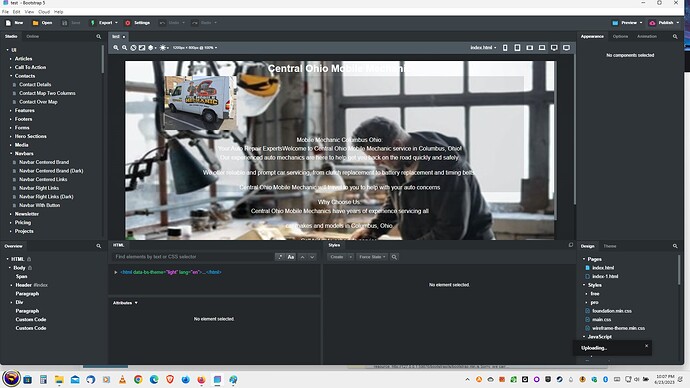Open the index.html page selector dropdown
The image size is (690, 388).
point(483,48)
